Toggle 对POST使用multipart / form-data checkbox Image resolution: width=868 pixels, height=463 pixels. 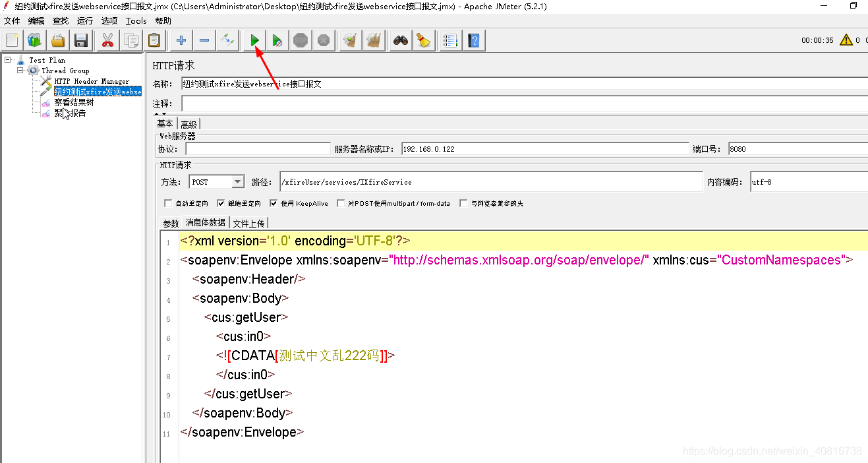coord(341,204)
